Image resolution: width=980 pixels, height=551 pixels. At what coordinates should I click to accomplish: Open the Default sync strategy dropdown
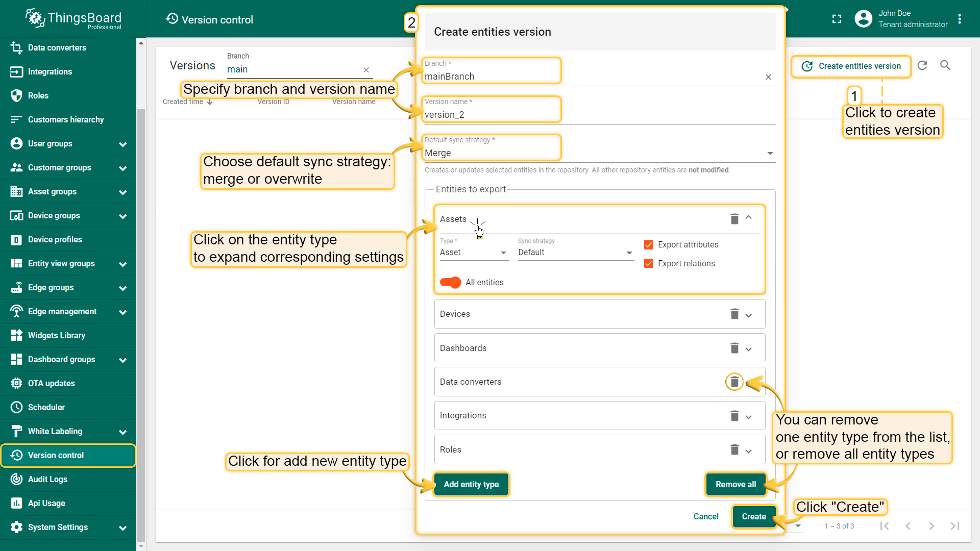point(600,153)
